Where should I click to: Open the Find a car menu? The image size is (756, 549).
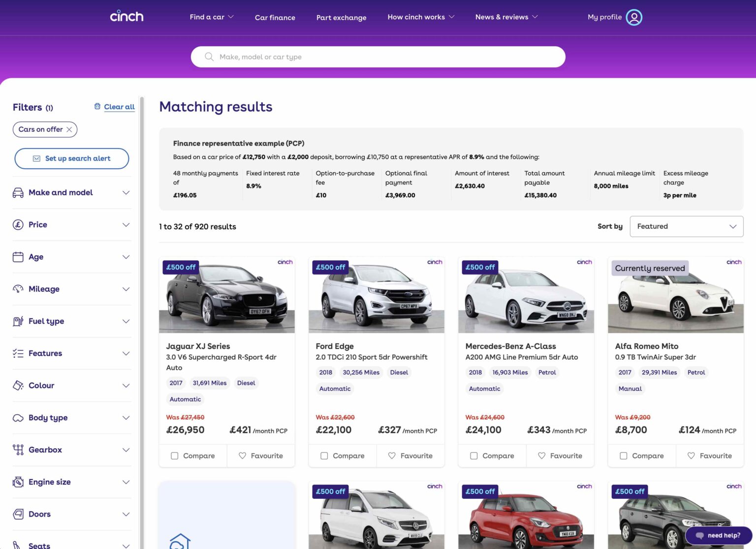click(211, 17)
